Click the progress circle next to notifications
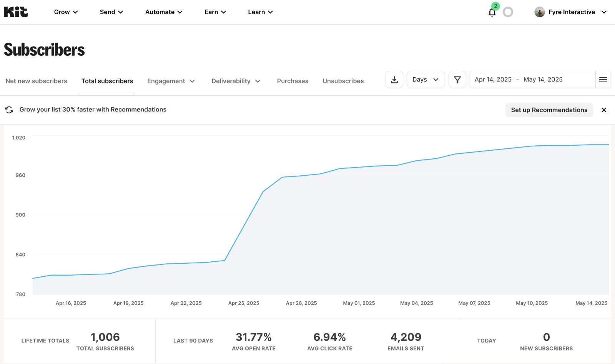 [x=508, y=12]
